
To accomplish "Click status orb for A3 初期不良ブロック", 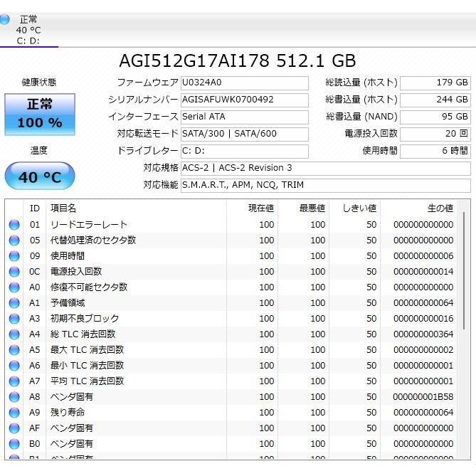I will click(14, 319).
